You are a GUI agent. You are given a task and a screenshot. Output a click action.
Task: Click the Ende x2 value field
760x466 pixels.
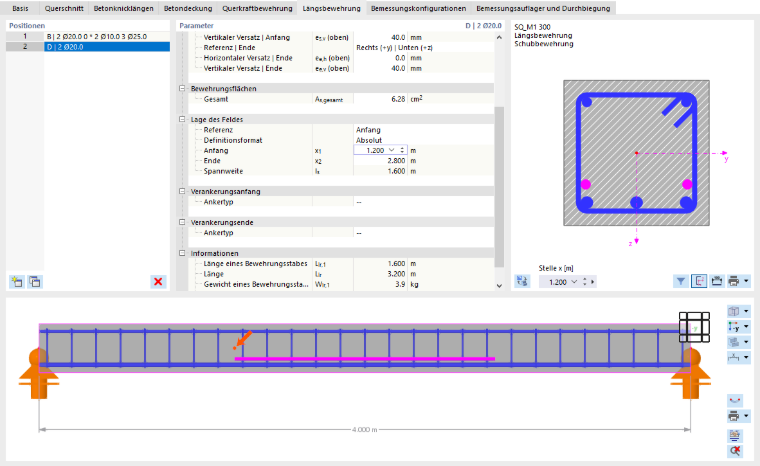click(x=380, y=161)
